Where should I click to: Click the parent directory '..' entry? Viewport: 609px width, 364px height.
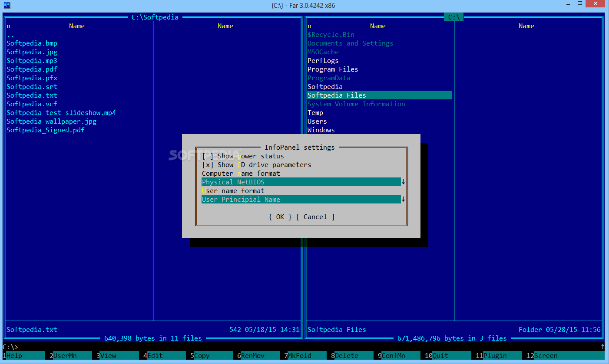pos(10,35)
